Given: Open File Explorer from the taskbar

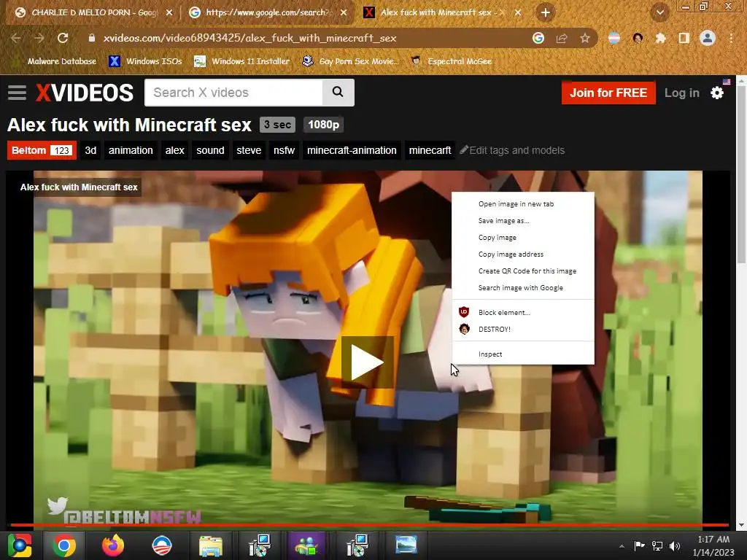Looking at the screenshot, I should (211, 545).
